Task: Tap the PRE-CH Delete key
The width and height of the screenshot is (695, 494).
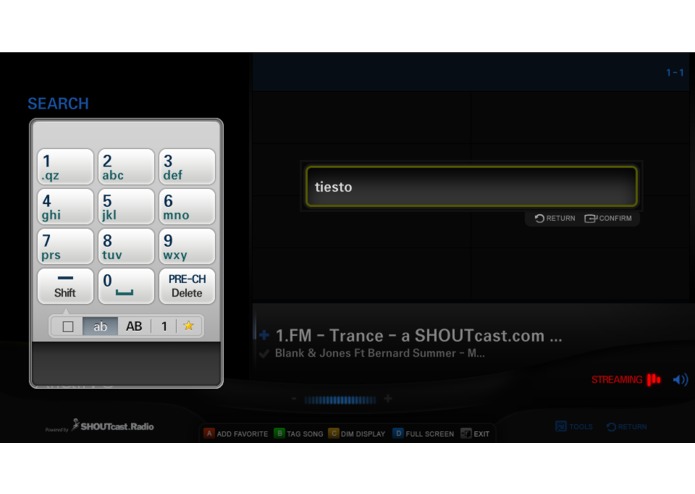Action: pyautogui.click(x=187, y=286)
